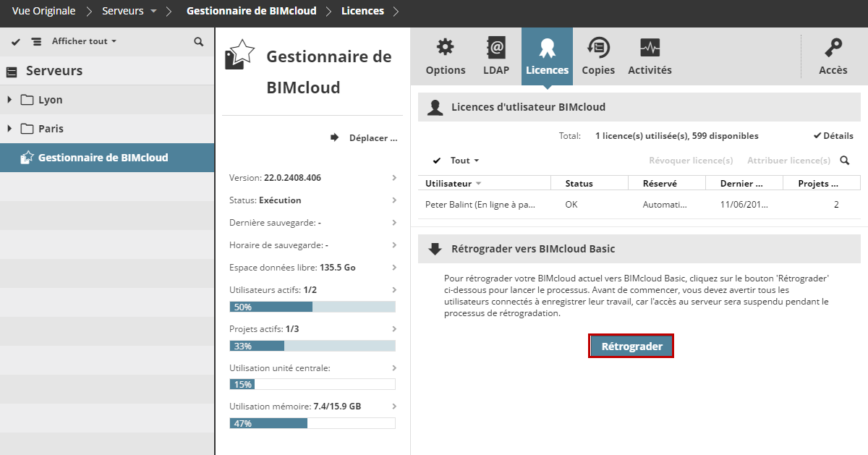Viewport: 868px width, 455px height.
Task: Click the Projets column header
Action: (822, 184)
